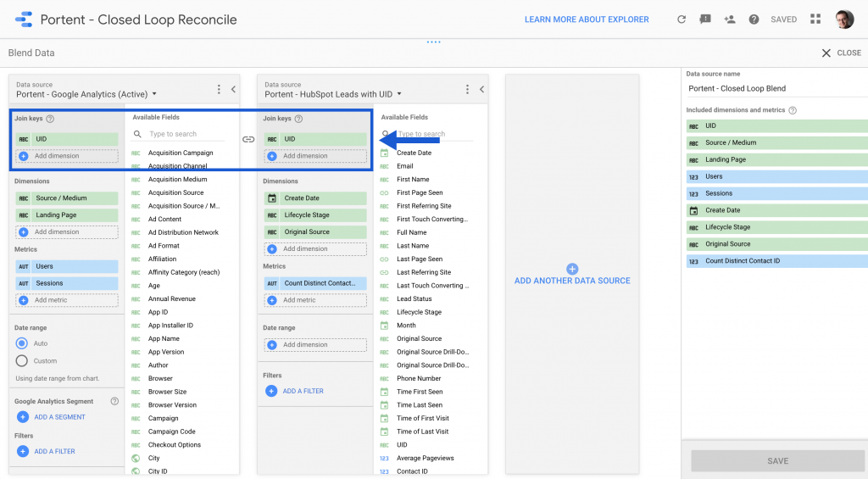The height and width of the screenshot is (479, 868).
Task: Click the refresh icon in the header
Action: 682,19
